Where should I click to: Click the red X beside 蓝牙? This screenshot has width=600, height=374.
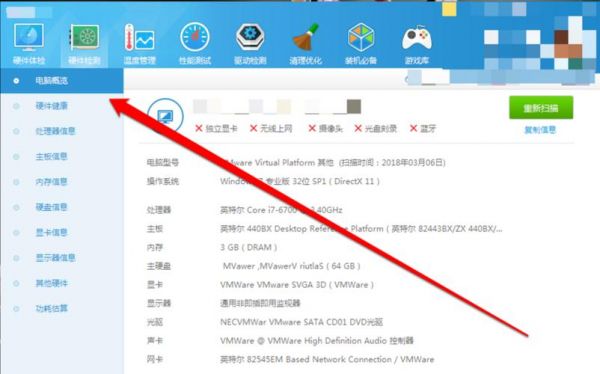point(413,128)
